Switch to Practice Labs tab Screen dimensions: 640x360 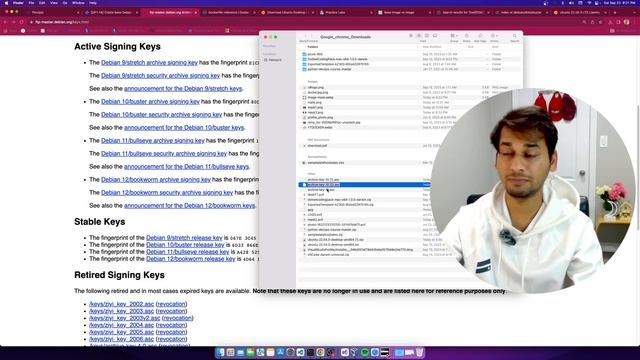(x=345, y=13)
